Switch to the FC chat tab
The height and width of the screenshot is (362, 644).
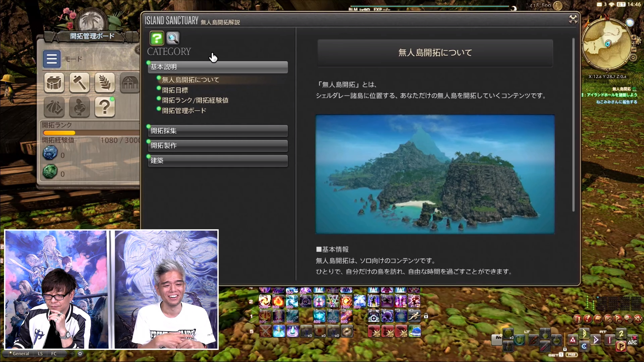pyautogui.click(x=54, y=354)
